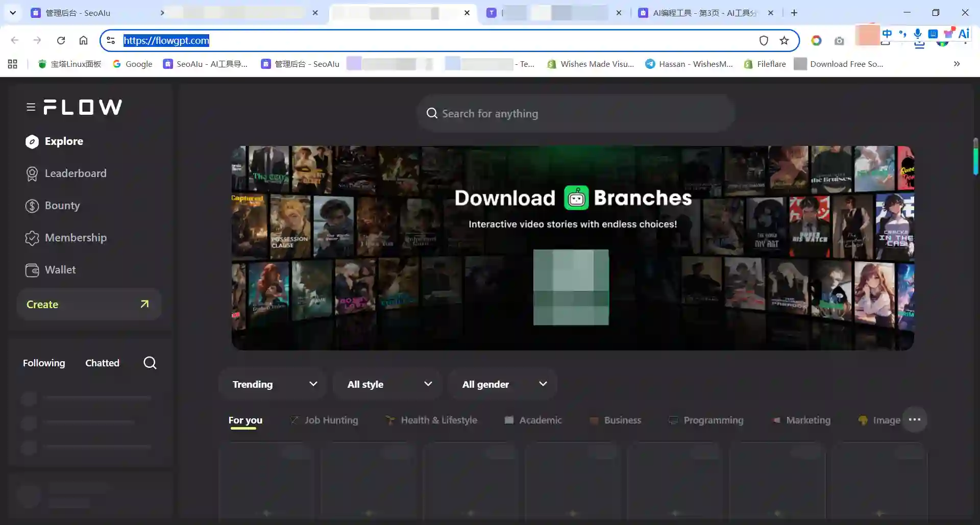
Task: Click the Search for anything field
Action: 576,113
